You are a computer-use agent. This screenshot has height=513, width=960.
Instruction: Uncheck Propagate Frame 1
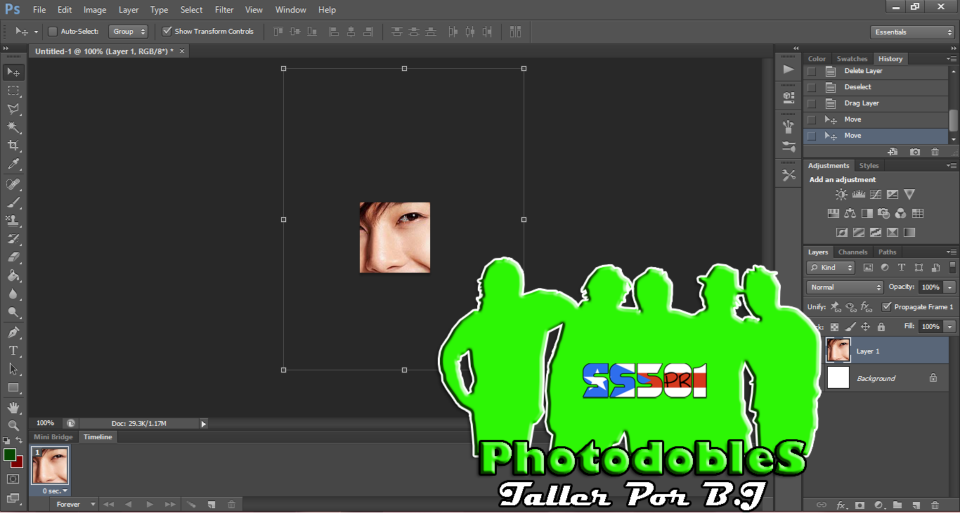click(886, 307)
